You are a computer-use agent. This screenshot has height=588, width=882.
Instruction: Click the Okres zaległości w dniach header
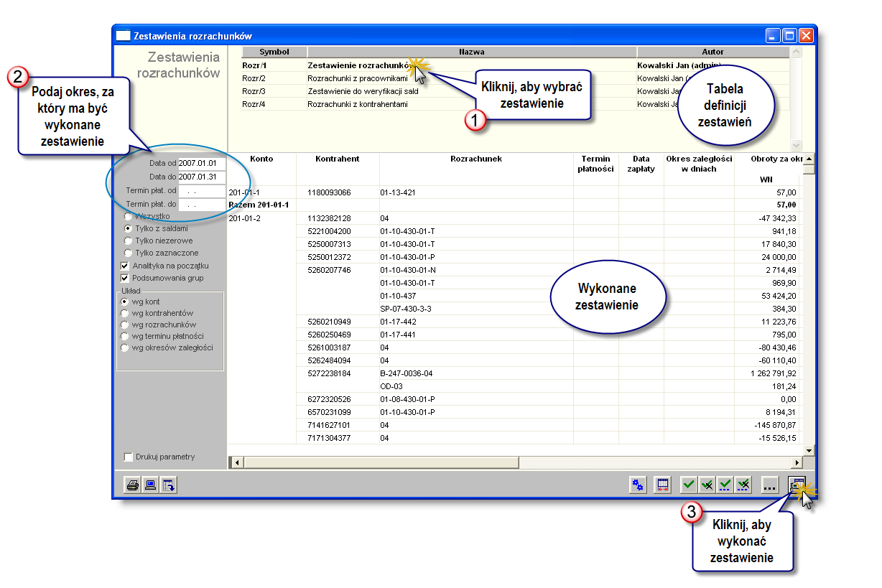pyautogui.click(x=699, y=169)
